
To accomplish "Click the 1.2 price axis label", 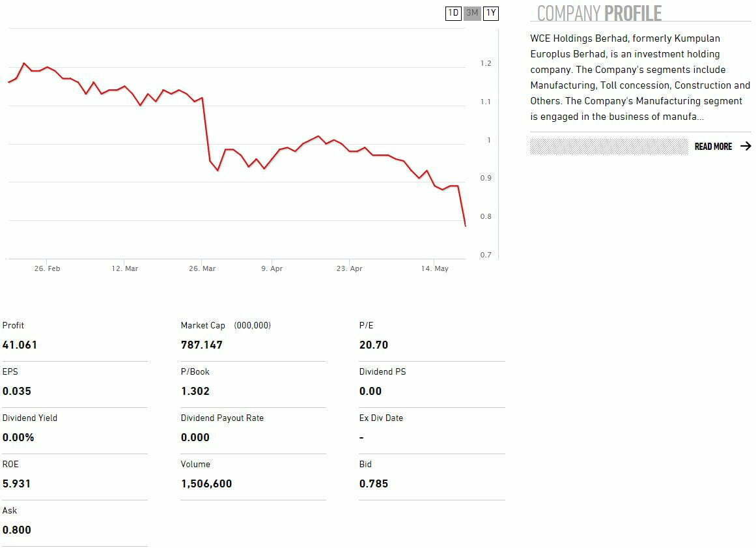I will (x=486, y=63).
